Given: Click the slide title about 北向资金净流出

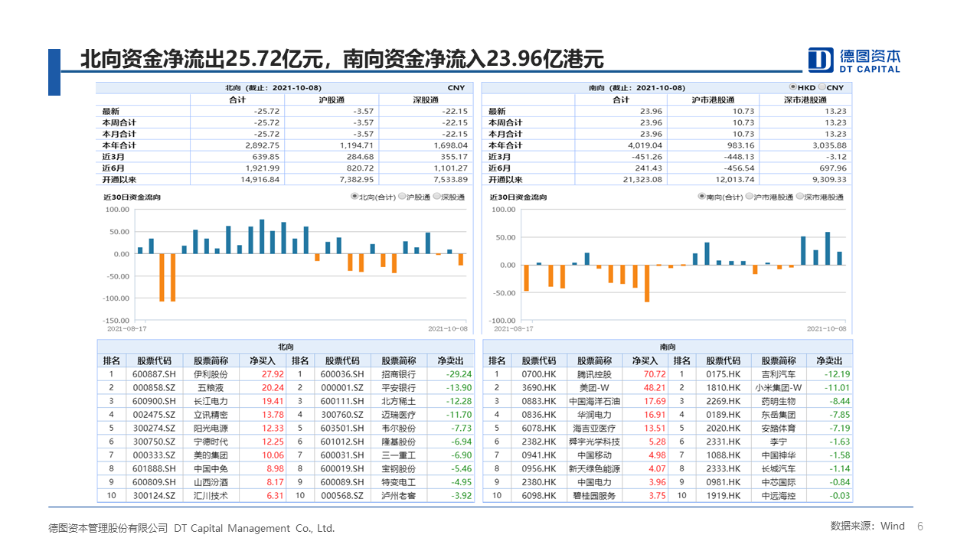Looking at the screenshot, I should tap(342, 58).
